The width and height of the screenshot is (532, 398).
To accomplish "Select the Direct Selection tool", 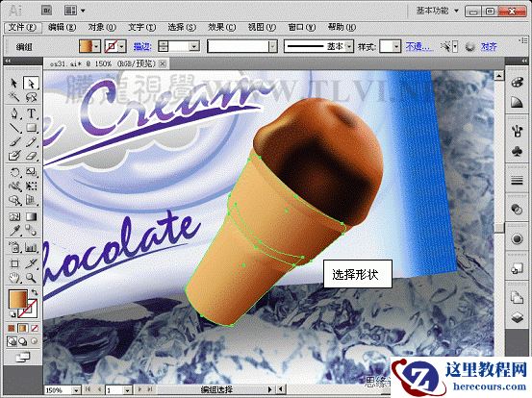I will pos(31,83).
